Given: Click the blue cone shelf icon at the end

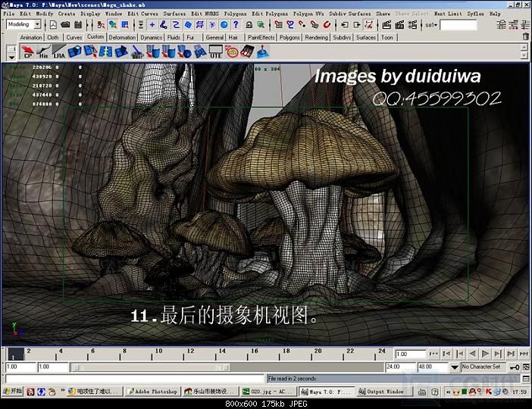Looking at the screenshot, I should pyautogui.click(x=263, y=52).
